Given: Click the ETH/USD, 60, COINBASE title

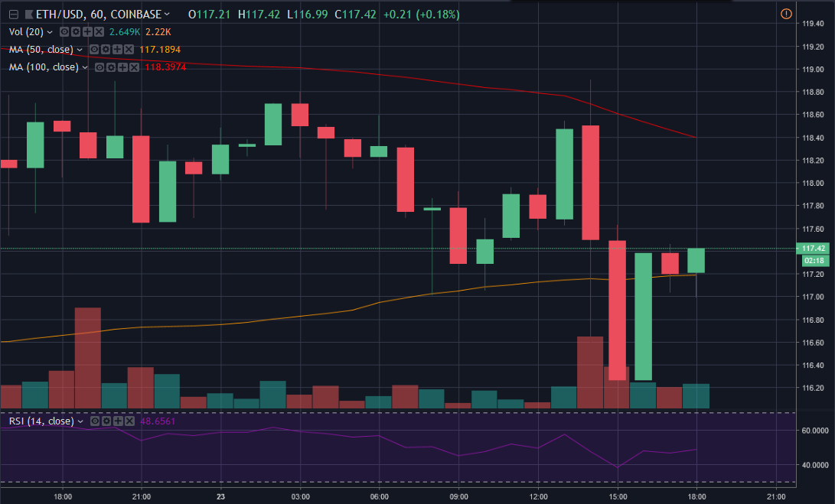Looking at the screenshot, I should click(99, 15).
